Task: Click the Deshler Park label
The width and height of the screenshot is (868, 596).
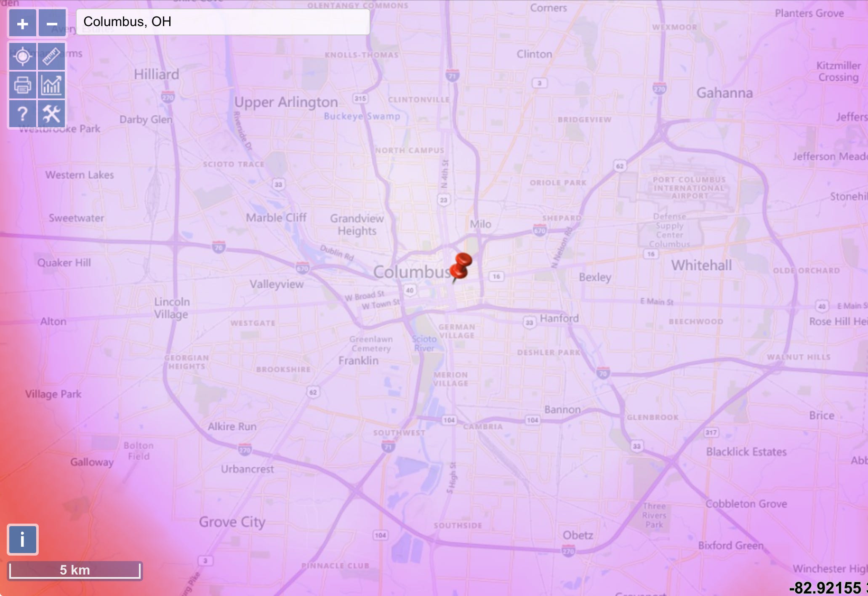Action: point(548,352)
